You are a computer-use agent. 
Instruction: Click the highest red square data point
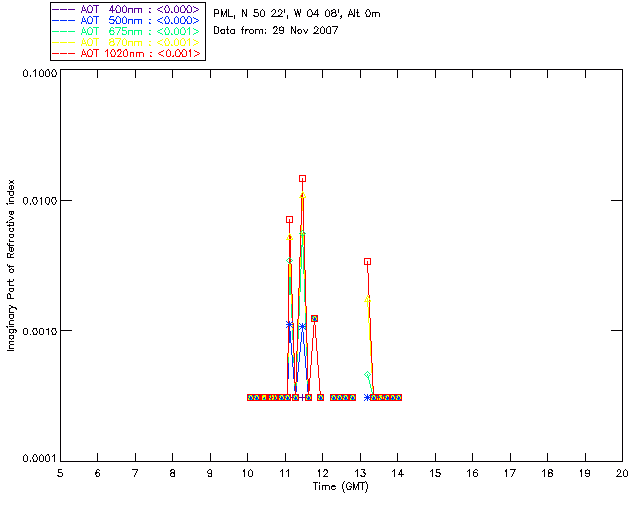(x=302, y=178)
